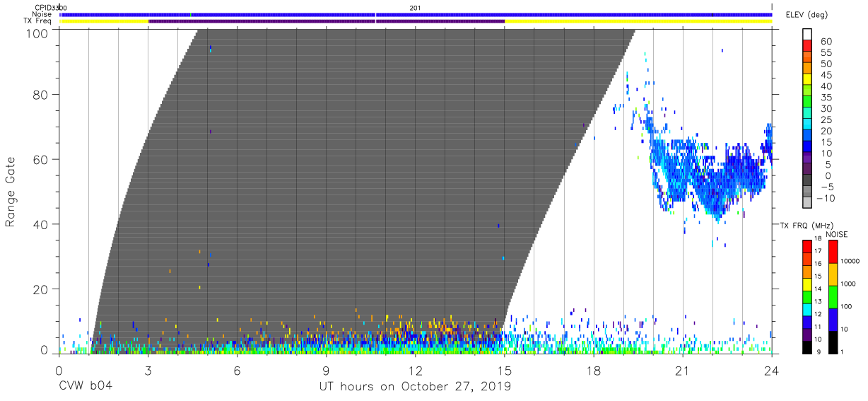Click the yellow segment of the ELEV colorbar
868x401 pixels.
(x=807, y=81)
